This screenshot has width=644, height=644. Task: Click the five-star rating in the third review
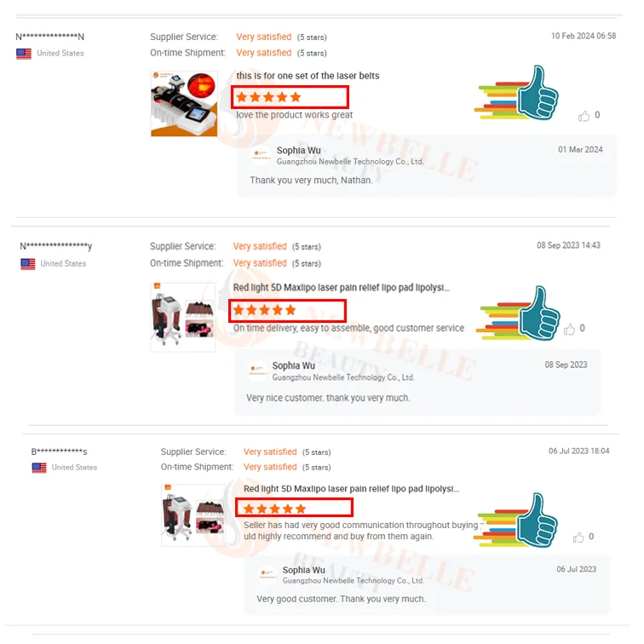(275, 509)
